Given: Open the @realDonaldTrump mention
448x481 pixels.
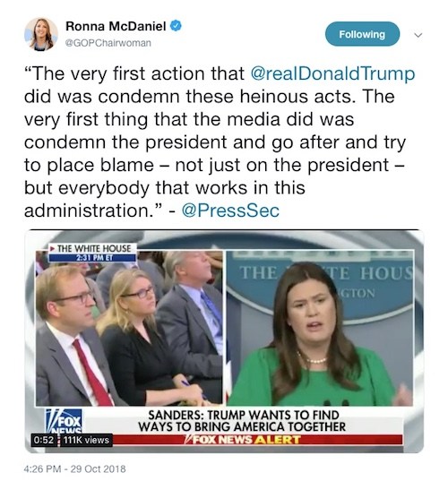Looking at the screenshot, I should click(332, 73).
